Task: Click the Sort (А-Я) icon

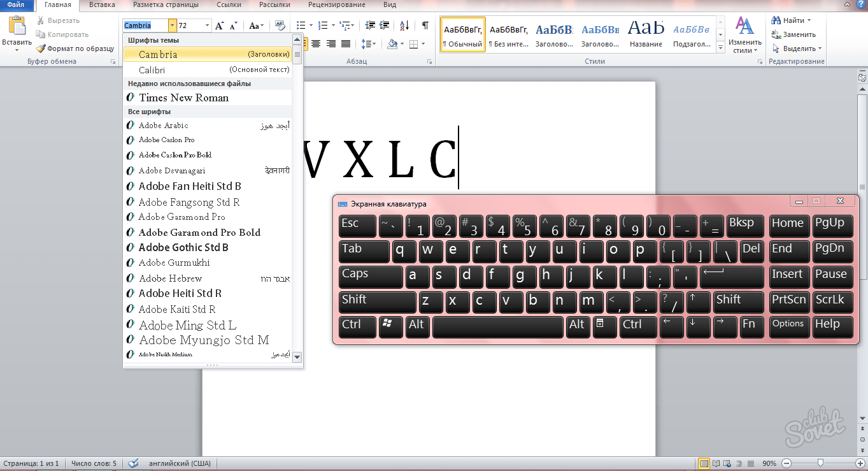Action: click(404, 26)
